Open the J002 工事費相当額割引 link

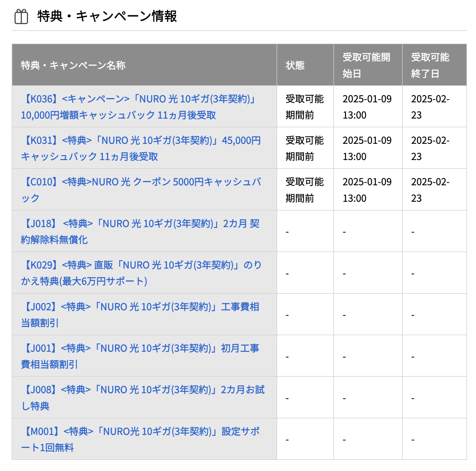point(140,315)
